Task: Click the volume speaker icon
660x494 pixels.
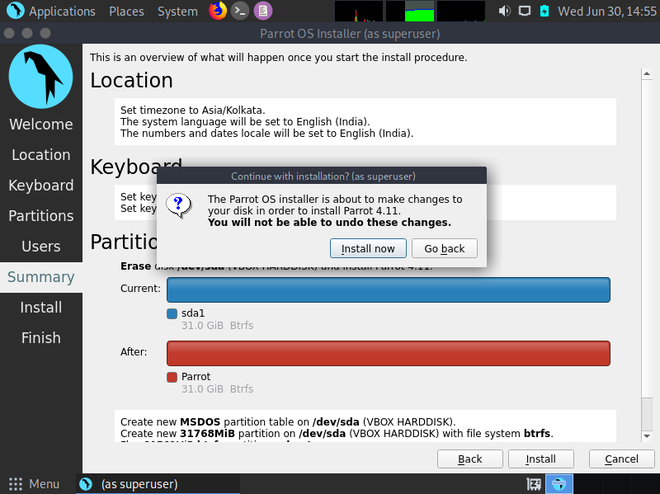Action: pyautogui.click(x=504, y=11)
